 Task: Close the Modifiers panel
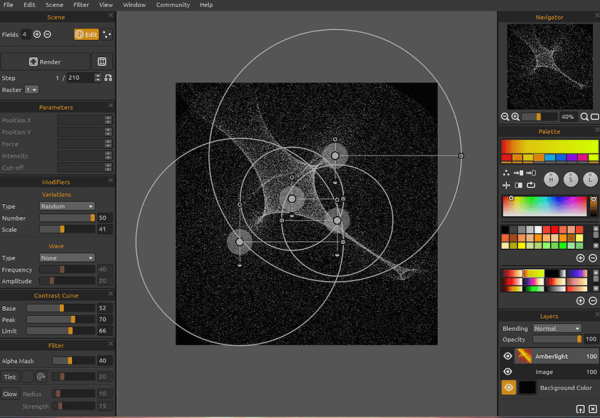[111, 180]
